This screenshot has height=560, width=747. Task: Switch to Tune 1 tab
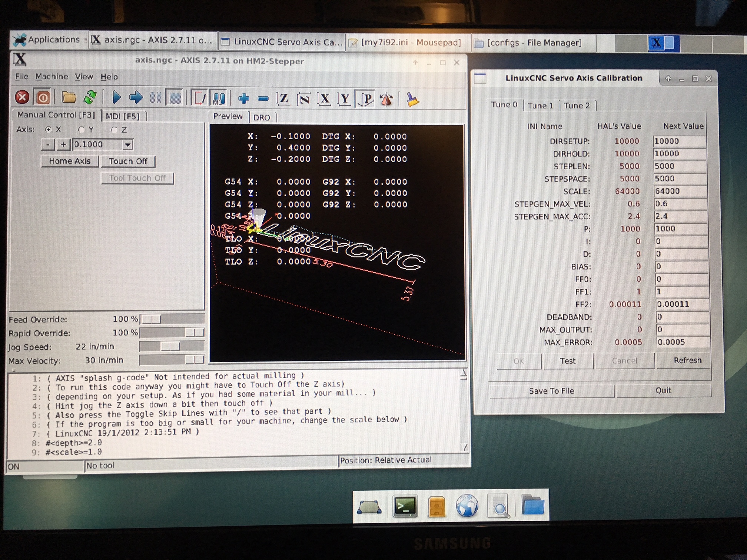coord(540,106)
